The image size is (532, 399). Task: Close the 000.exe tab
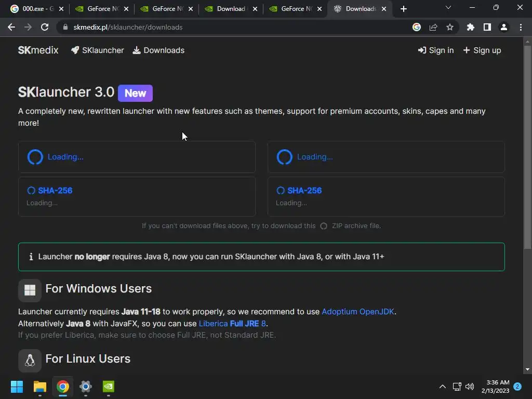click(61, 9)
